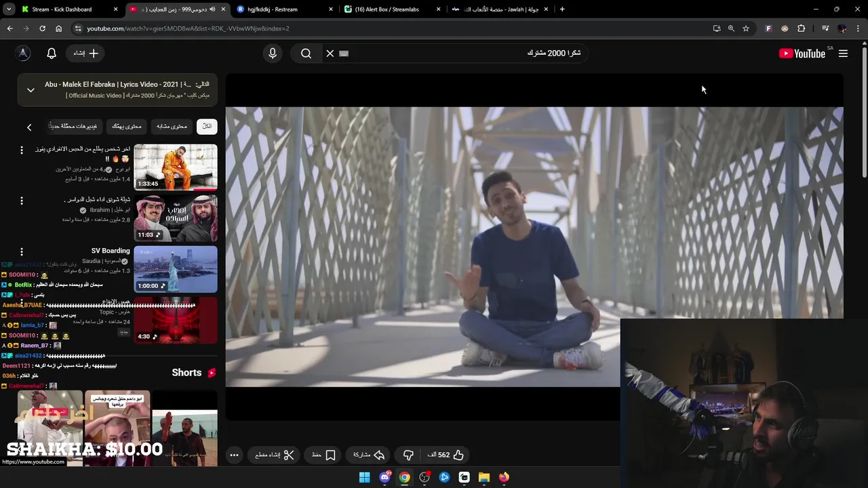The width and height of the screenshot is (868, 488).
Task: Click the main video player
Action: pos(534,247)
